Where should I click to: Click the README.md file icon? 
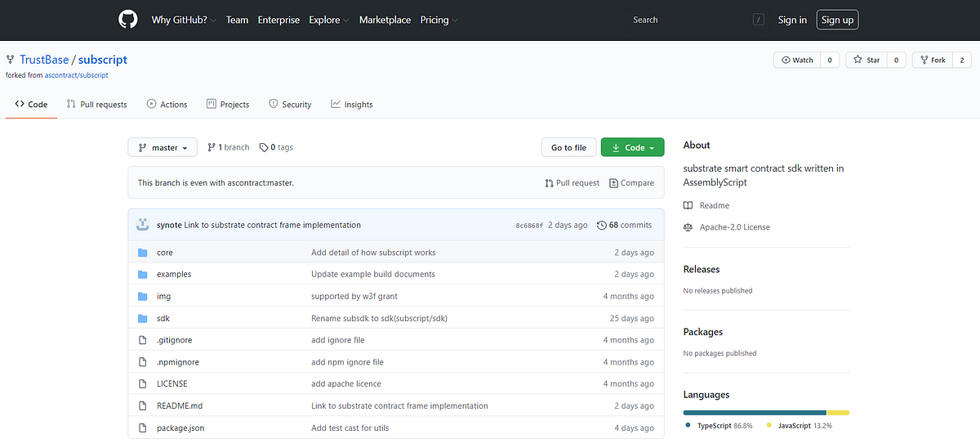[x=142, y=405]
